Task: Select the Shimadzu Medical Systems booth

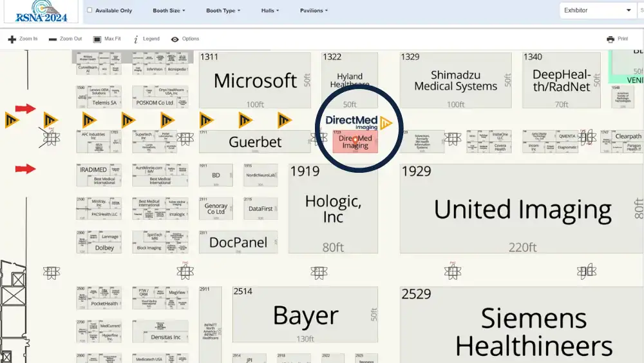Action: (455, 80)
